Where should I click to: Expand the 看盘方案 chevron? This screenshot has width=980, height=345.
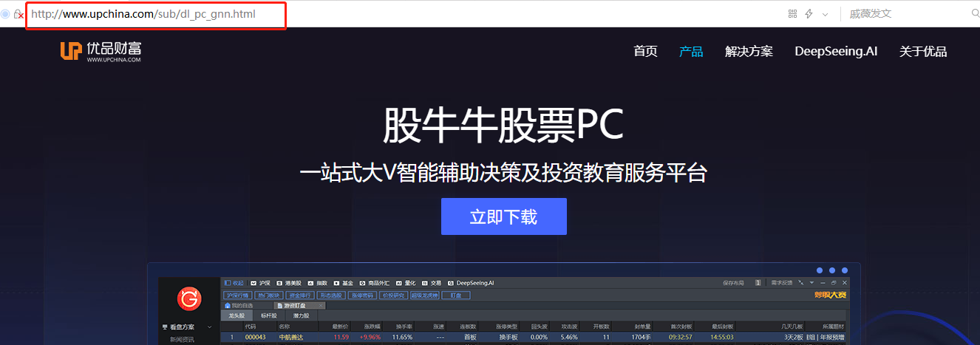[x=210, y=327]
